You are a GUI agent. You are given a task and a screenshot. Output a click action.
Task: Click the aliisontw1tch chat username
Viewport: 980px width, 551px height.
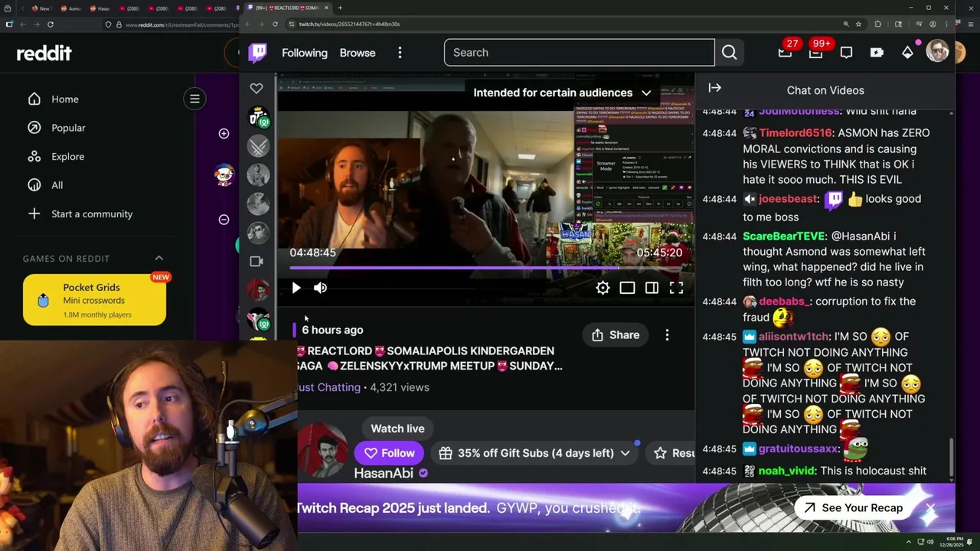tap(793, 337)
